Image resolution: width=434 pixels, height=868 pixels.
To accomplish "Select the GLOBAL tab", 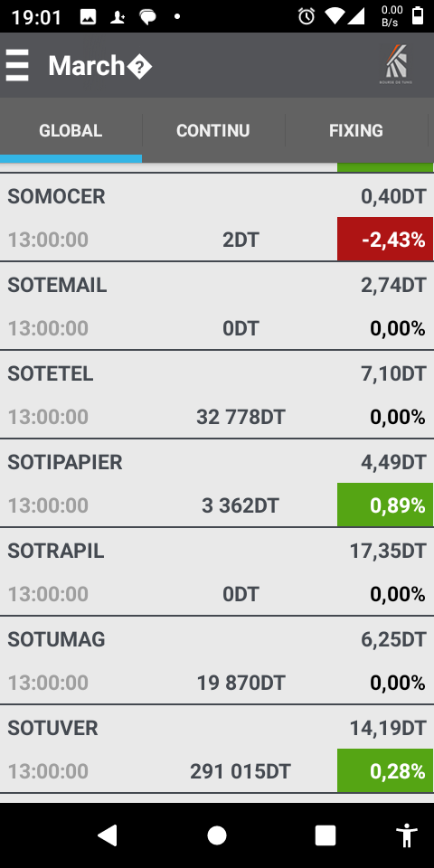I will pyautogui.click(x=71, y=130).
